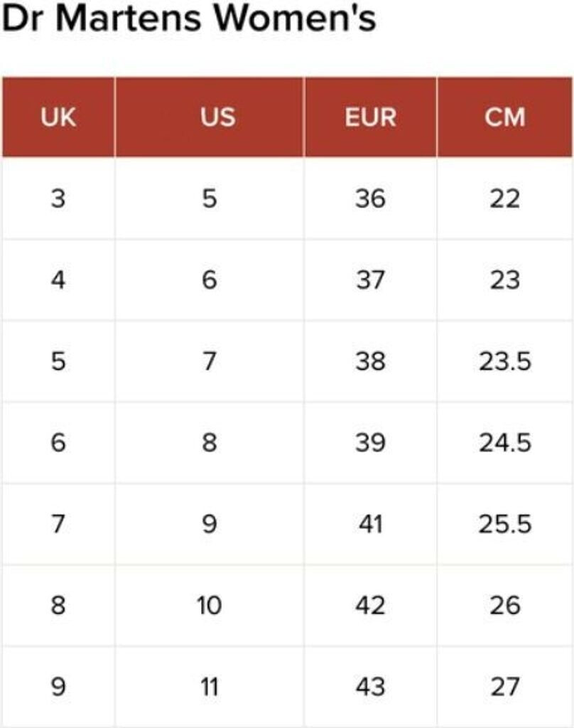Viewport: 574px width, 728px height.
Task: Click the 25.5 CM cell
Action: (505, 525)
